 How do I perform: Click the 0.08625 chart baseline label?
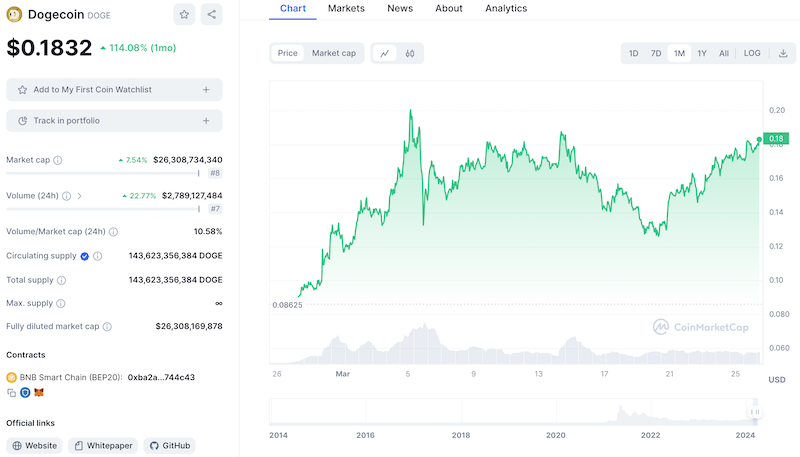coord(287,305)
